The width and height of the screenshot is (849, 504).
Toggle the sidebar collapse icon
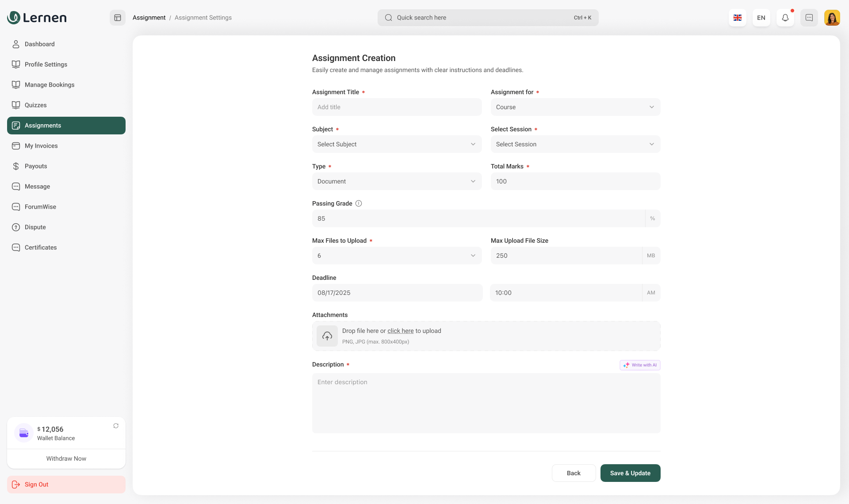point(118,18)
